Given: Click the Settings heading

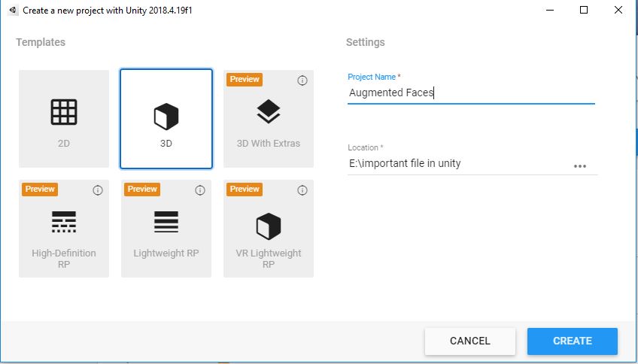Looking at the screenshot, I should point(366,42).
